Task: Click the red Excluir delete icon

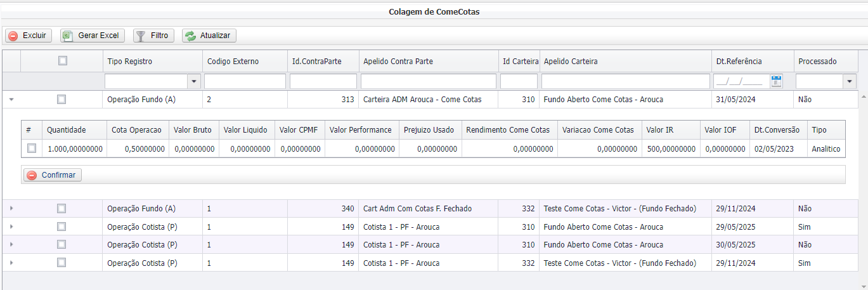Action: (x=13, y=36)
